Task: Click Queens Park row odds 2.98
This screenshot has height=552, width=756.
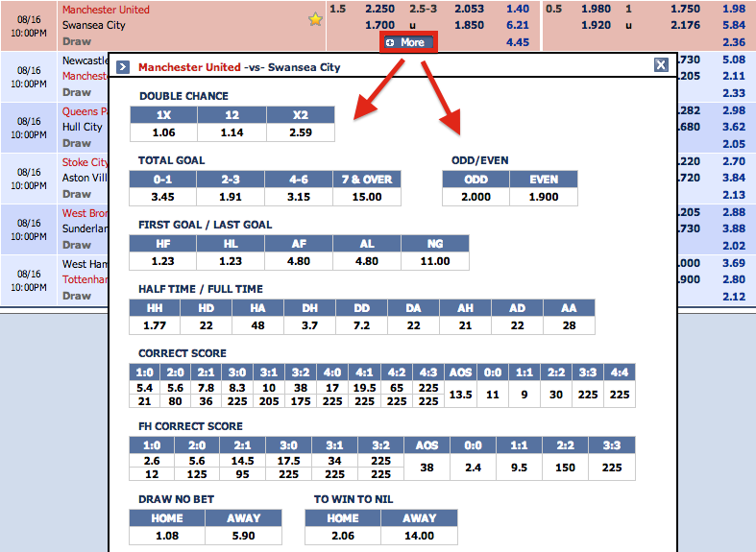Action: coord(734,110)
